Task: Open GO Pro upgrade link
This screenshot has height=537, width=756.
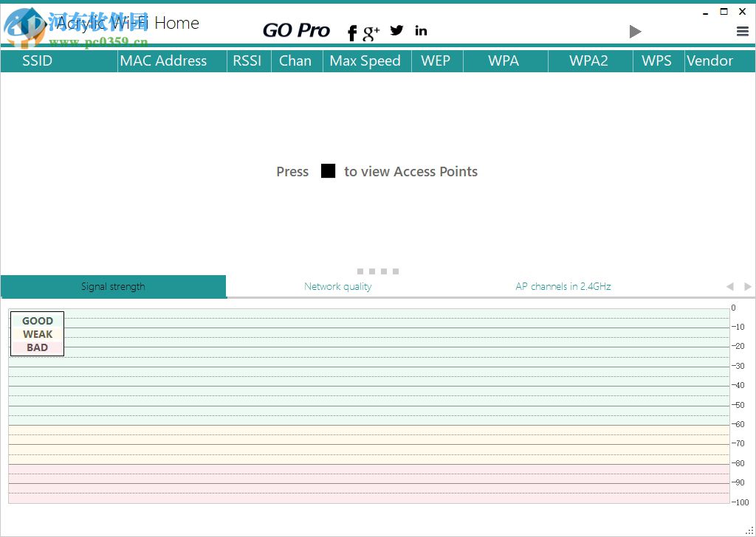Action: 296,30
